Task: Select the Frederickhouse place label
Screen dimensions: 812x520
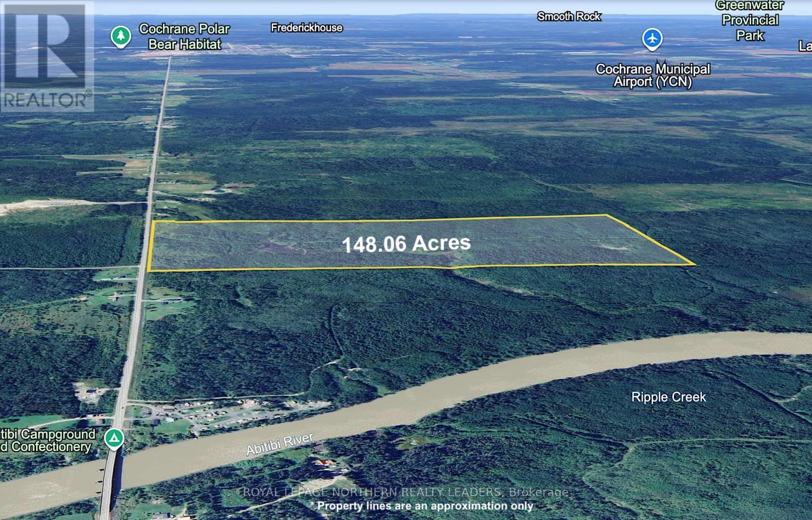Action: tap(307, 28)
